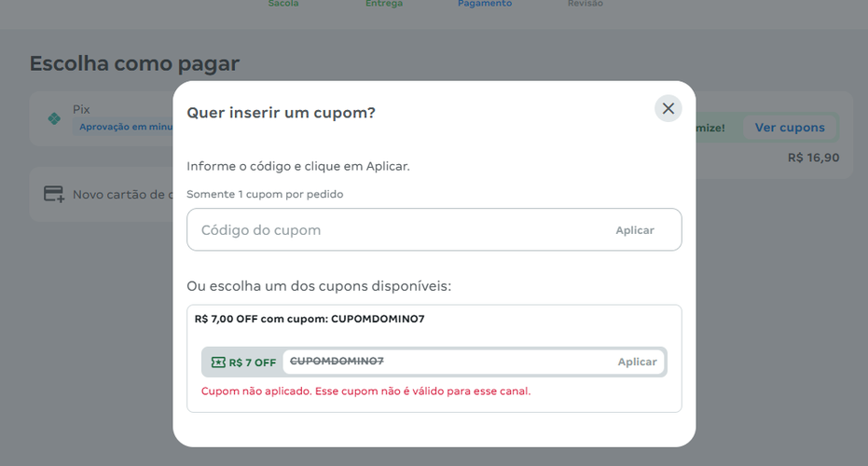The height and width of the screenshot is (466, 868).
Task: Close the coupon dialog with X
Action: pyautogui.click(x=668, y=108)
